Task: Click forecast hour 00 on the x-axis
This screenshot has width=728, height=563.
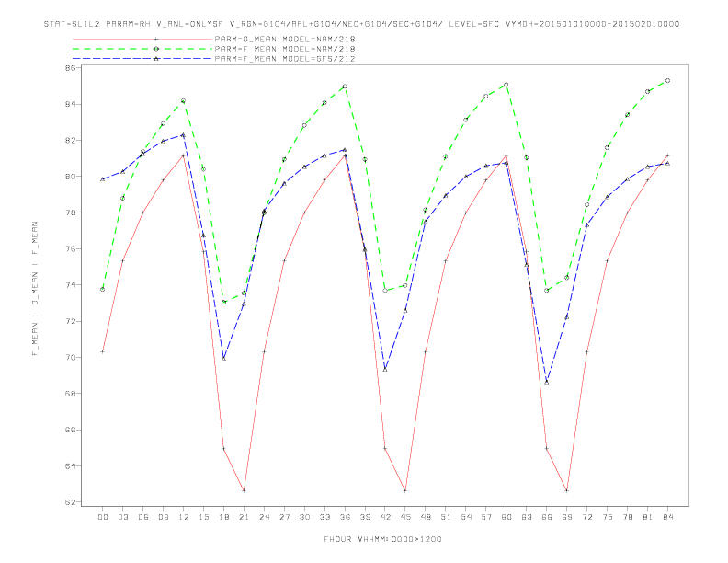Action: click(103, 517)
